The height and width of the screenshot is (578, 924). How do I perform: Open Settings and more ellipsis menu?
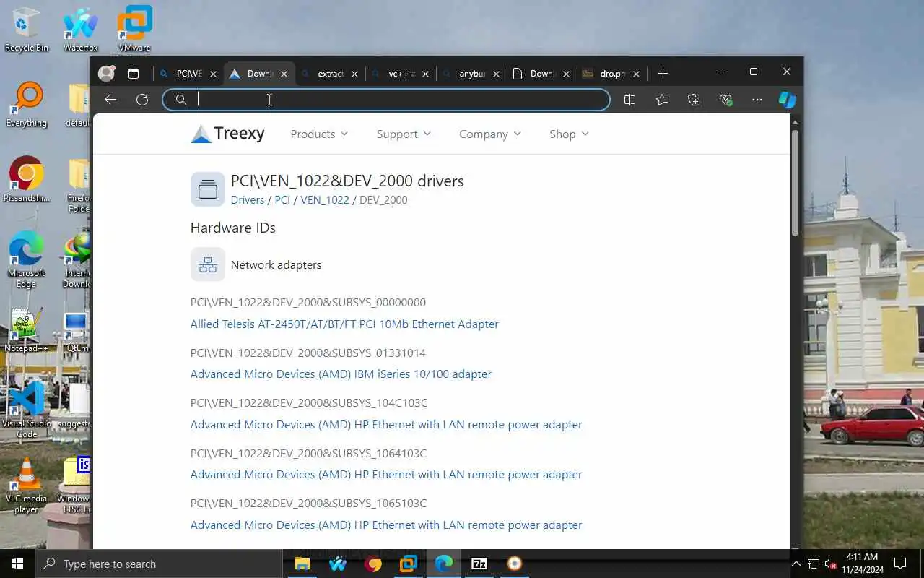tap(757, 100)
